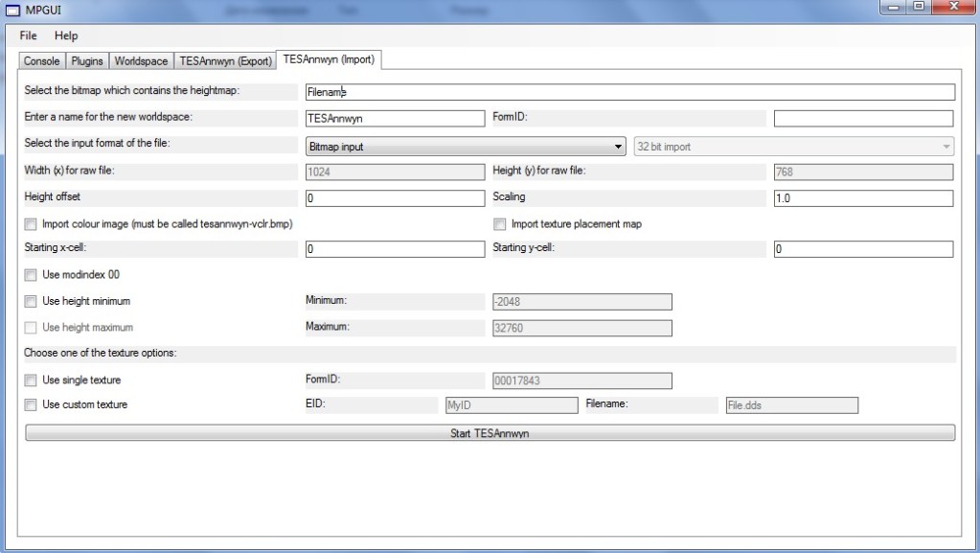This screenshot has width=980, height=553.
Task: Open the File menu
Action: (28, 35)
